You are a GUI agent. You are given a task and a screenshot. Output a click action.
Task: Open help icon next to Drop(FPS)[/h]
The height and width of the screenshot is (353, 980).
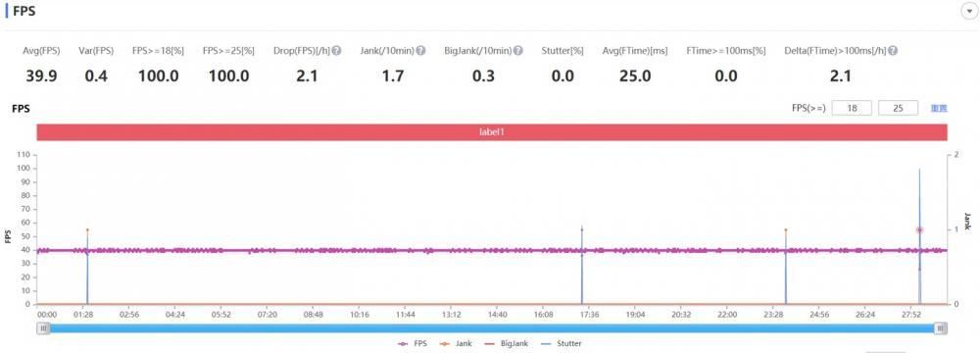tap(337, 51)
